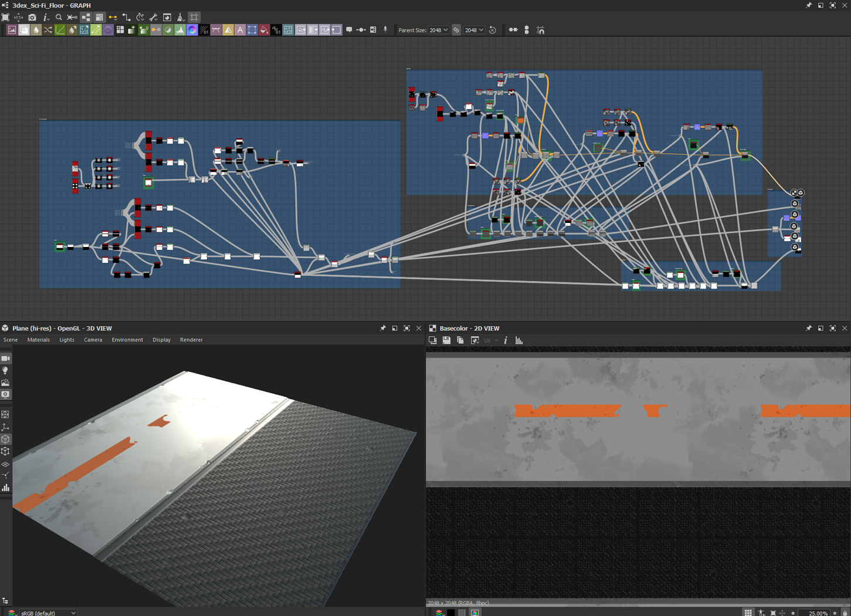Open the sRGB (default) color space dropdown
Image resolution: width=851 pixels, height=616 pixels.
49,612
